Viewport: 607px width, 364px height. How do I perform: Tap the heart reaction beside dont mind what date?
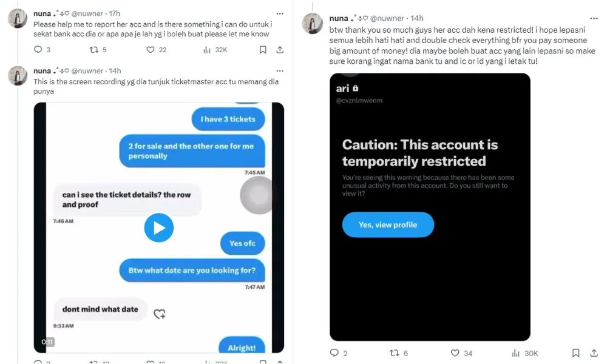(160, 314)
